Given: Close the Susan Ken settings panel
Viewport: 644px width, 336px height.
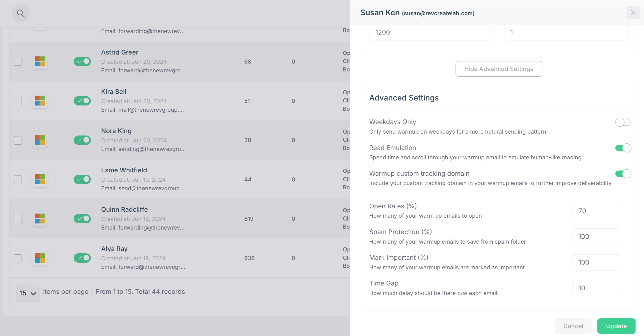Looking at the screenshot, I should point(633,12).
